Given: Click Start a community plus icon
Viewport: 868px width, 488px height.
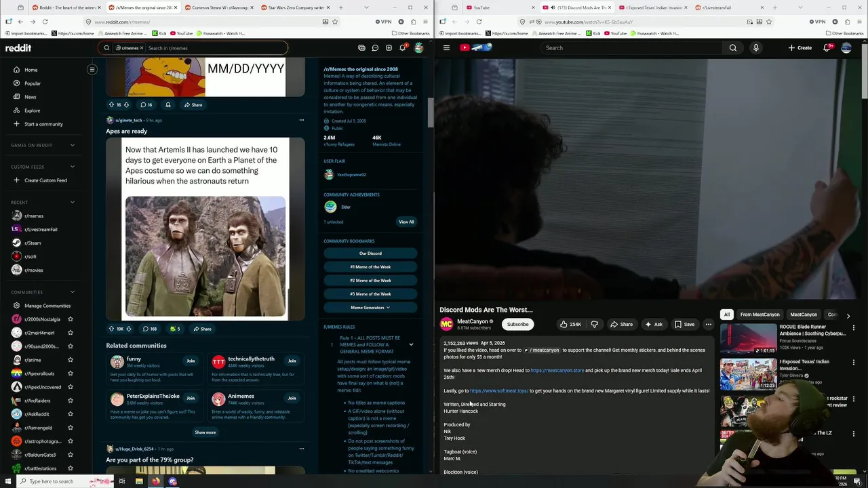Looking at the screenshot, I should tap(17, 124).
